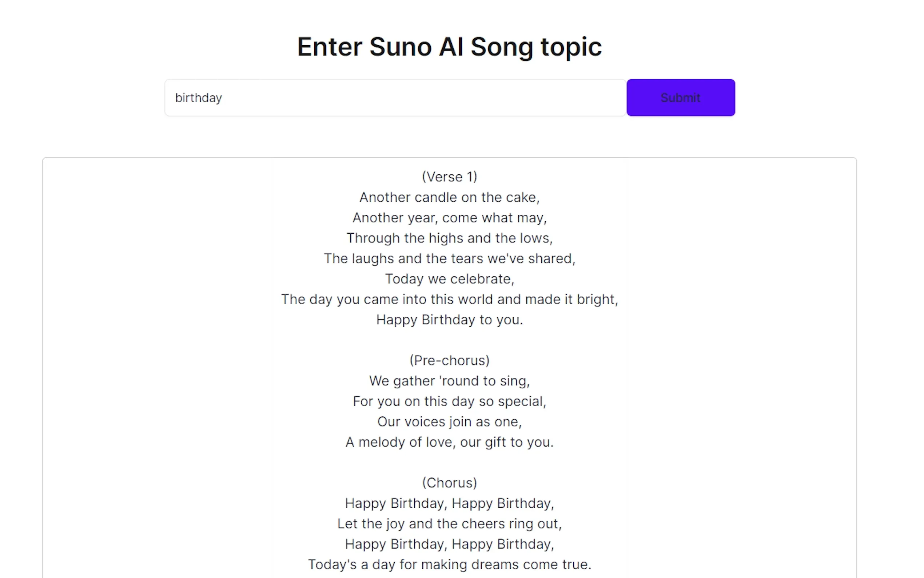This screenshot has width=924, height=578.
Task: Click the '(Chorus)' section label
Action: pos(450,482)
